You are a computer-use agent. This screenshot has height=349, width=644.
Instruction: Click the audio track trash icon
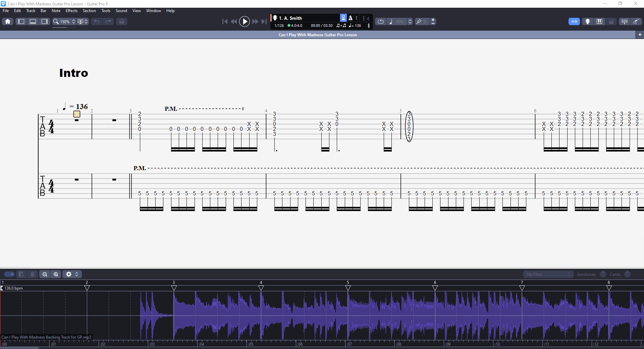(x=33, y=274)
